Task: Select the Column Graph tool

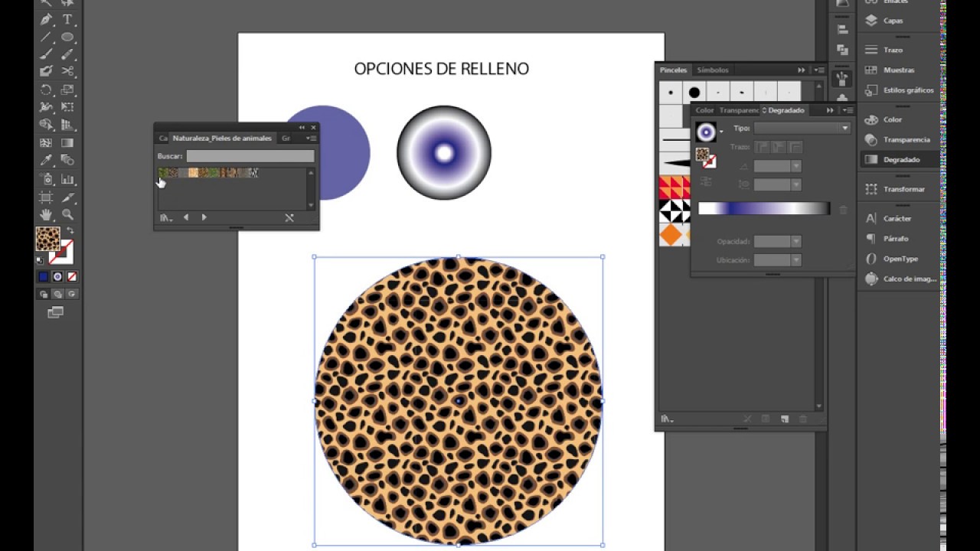Action: coord(67,179)
